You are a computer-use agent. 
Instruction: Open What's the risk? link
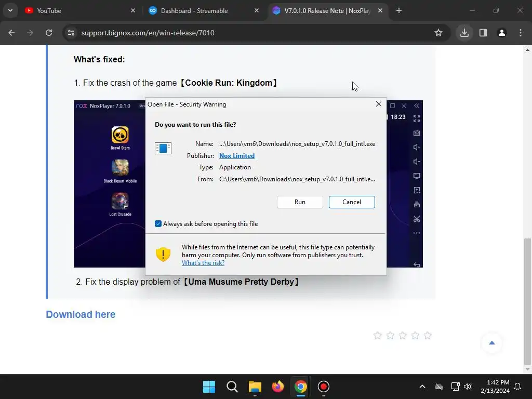(203, 263)
